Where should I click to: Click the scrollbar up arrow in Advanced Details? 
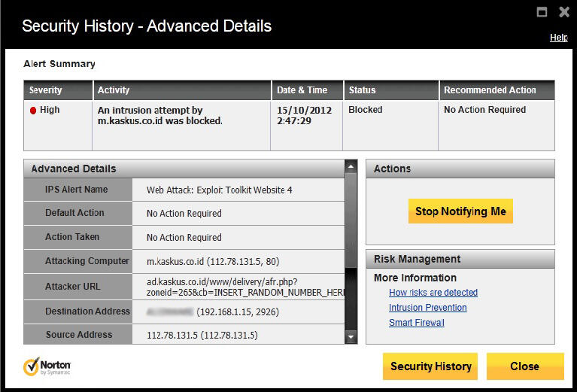[x=351, y=167]
